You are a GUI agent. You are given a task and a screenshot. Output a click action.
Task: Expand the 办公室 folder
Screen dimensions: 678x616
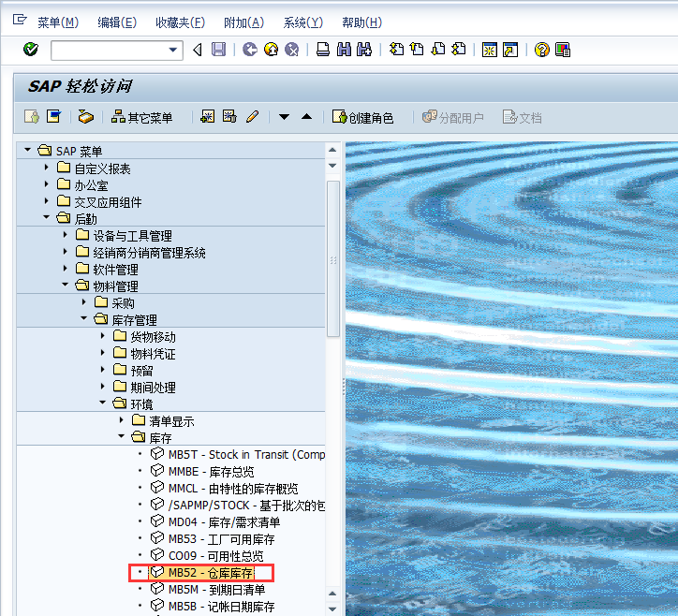point(46,183)
